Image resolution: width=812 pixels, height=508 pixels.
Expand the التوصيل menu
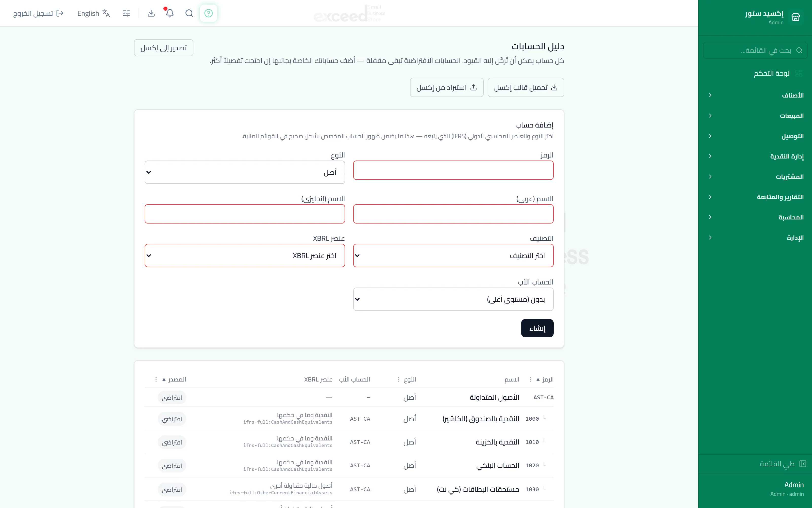tap(755, 136)
